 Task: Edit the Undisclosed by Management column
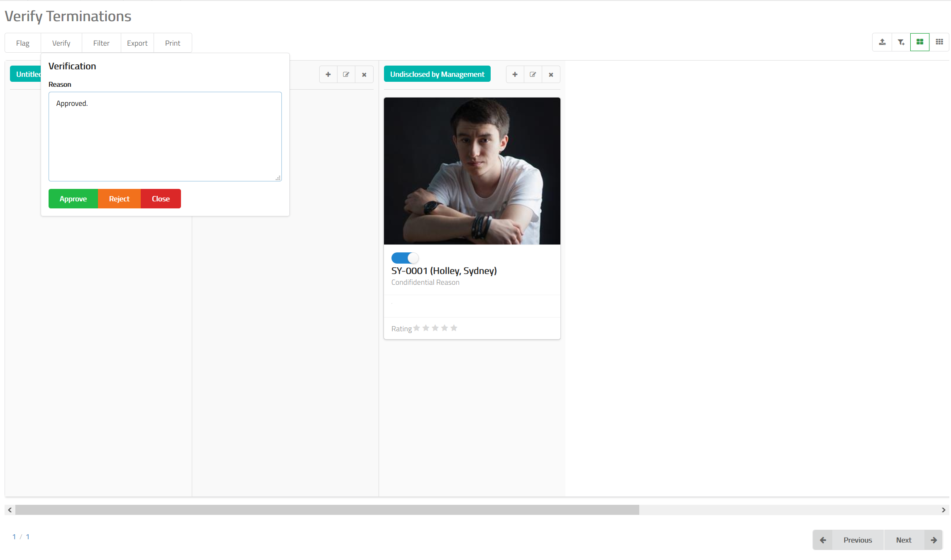[533, 75]
